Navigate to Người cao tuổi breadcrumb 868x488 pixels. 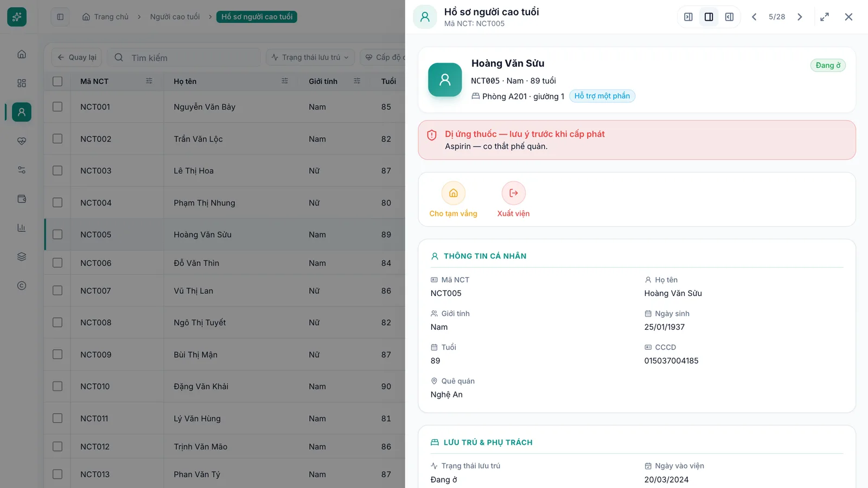175,17
